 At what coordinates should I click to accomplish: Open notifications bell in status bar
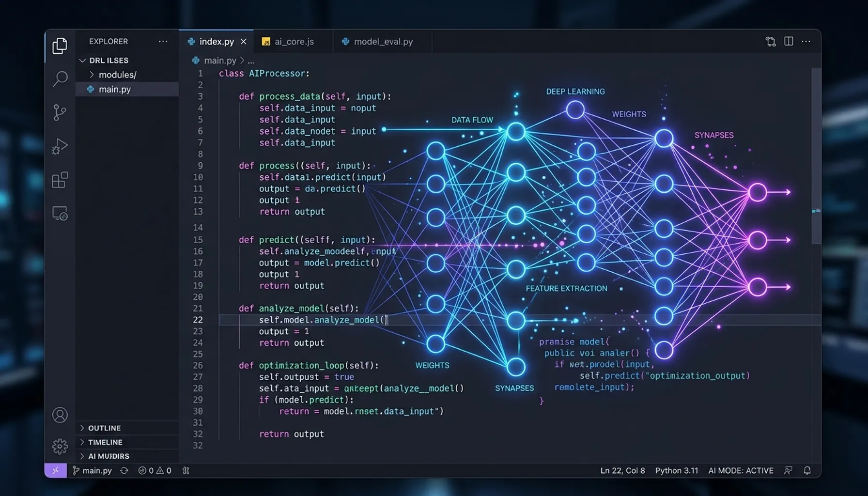(807, 470)
